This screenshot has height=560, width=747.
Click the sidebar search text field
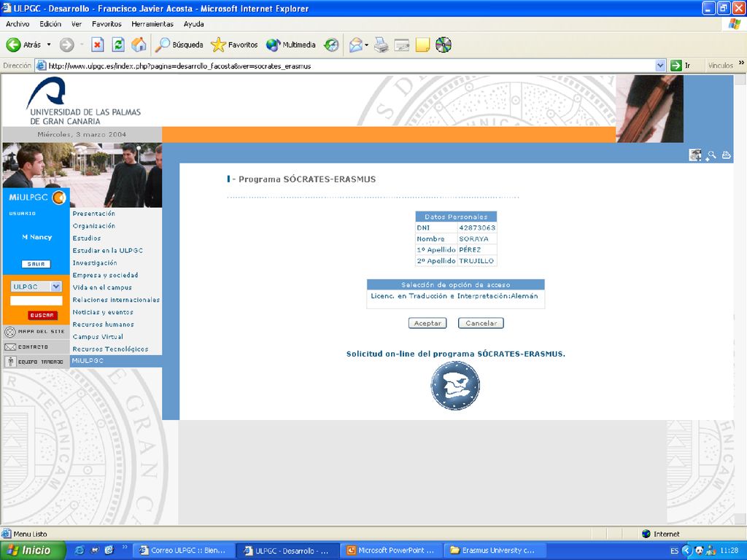(x=36, y=301)
